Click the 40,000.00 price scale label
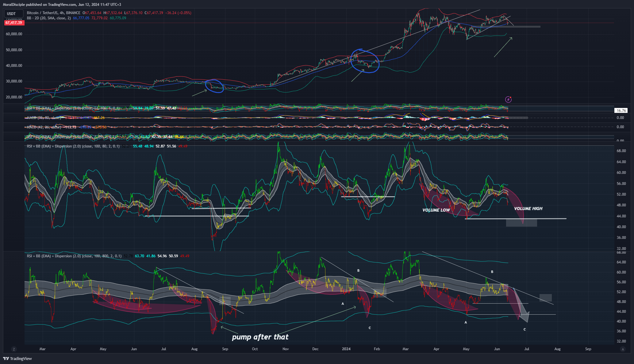The image size is (634, 364). pyautogui.click(x=14, y=66)
